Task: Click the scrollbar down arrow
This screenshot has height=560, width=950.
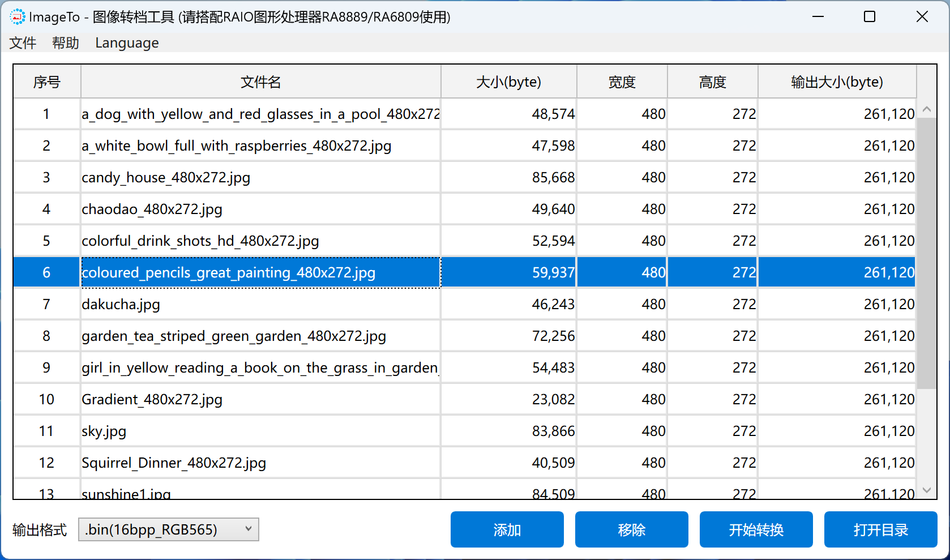Action: [926, 489]
